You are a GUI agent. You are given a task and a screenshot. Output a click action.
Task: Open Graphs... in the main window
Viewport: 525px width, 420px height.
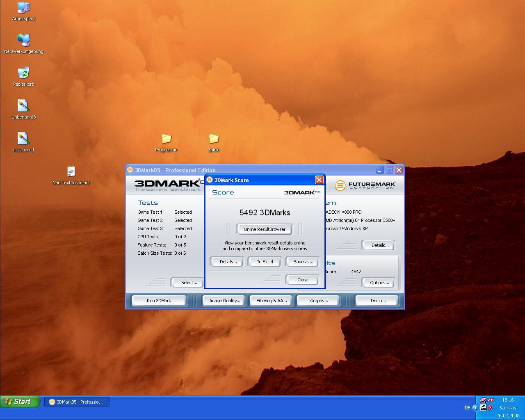319,301
